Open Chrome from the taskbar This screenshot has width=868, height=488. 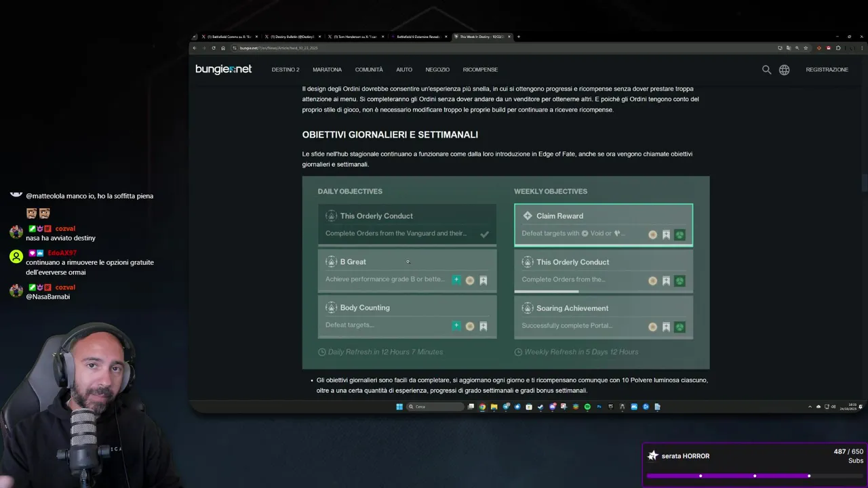(x=482, y=407)
